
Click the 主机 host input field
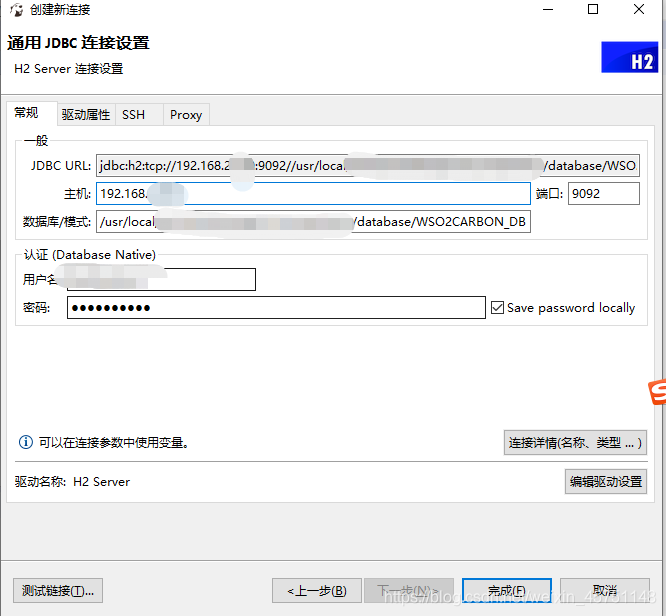click(x=313, y=194)
